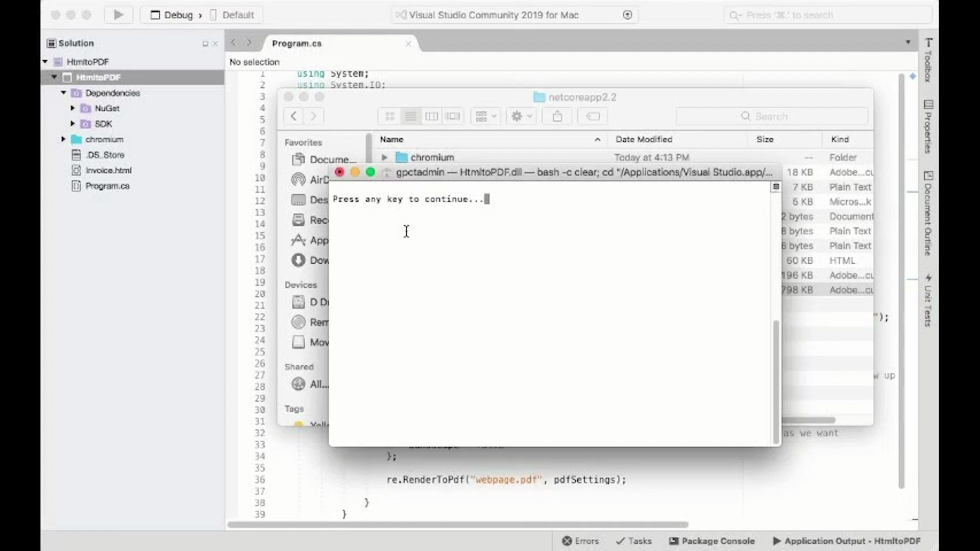The image size is (980, 551).
Task: Auto-hide the Solution pad
Action: point(205,44)
